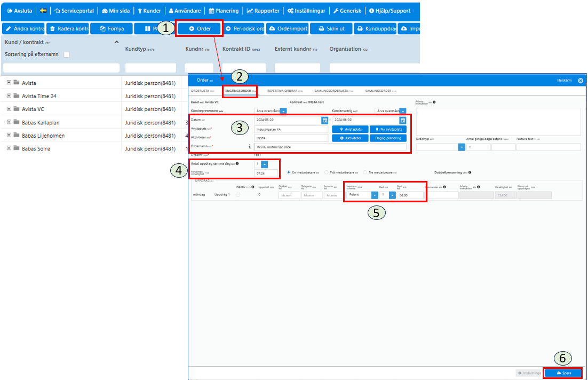Image resolution: width=588 pixels, height=380 pixels.
Task: Click the Förväntad varaktighet 07:24 field
Action: [266, 173]
